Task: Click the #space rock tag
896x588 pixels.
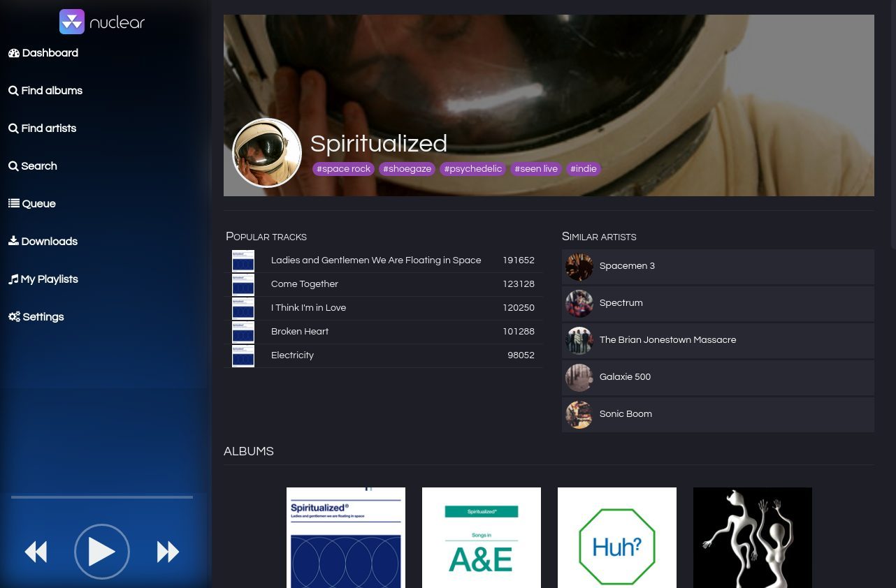Action: [x=343, y=169]
